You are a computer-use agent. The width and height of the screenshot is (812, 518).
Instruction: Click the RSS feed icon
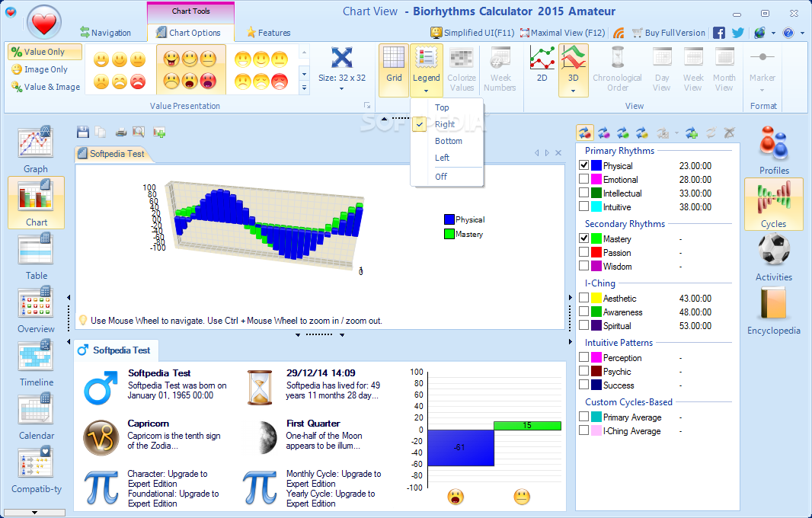click(x=619, y=34)
